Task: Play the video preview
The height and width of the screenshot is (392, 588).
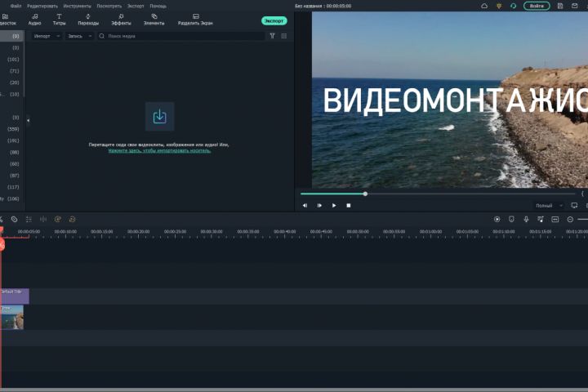Action: 334,206
